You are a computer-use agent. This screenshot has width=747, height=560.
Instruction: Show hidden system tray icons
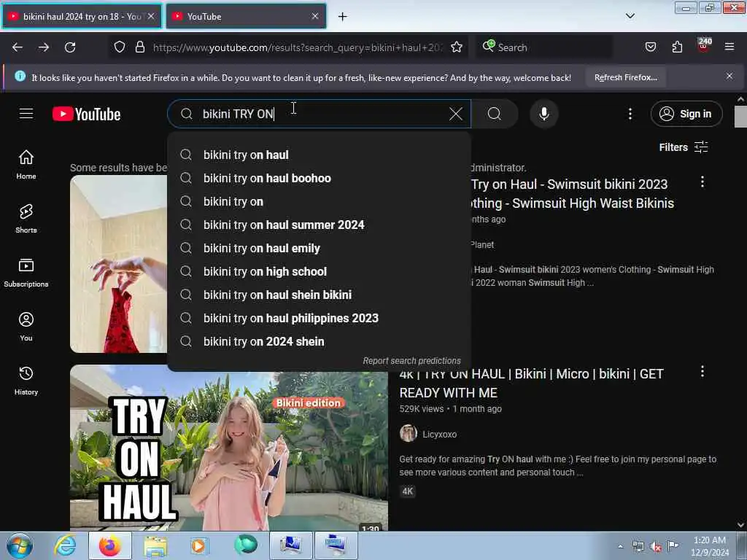pos(620,546)
